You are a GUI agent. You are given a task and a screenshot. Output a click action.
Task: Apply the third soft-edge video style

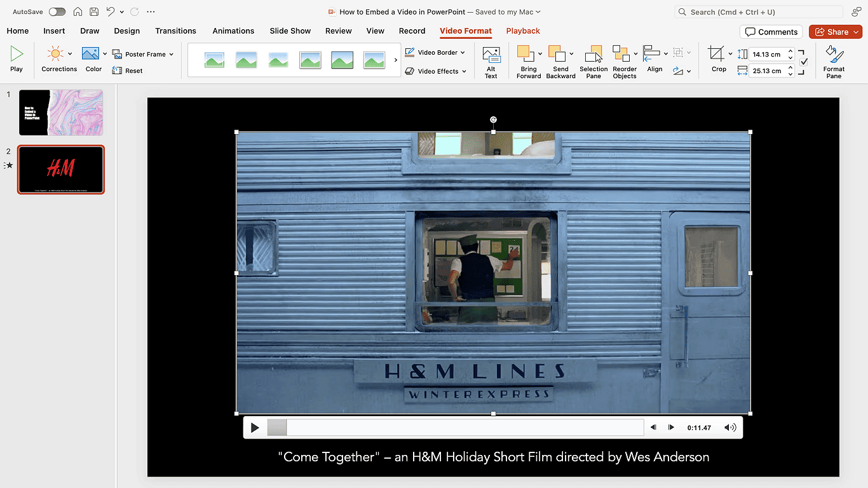[278, 60]
